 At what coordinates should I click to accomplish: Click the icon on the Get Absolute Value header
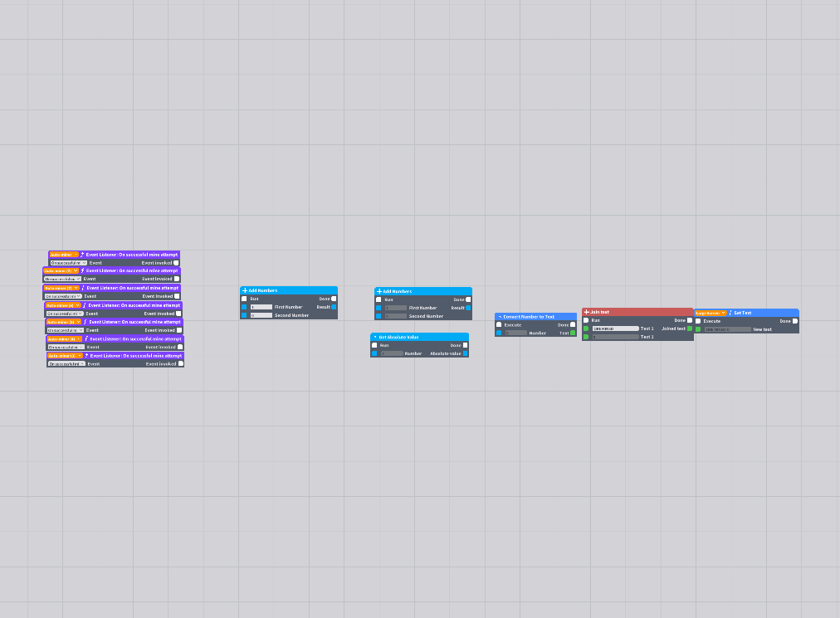click(375, 337)
